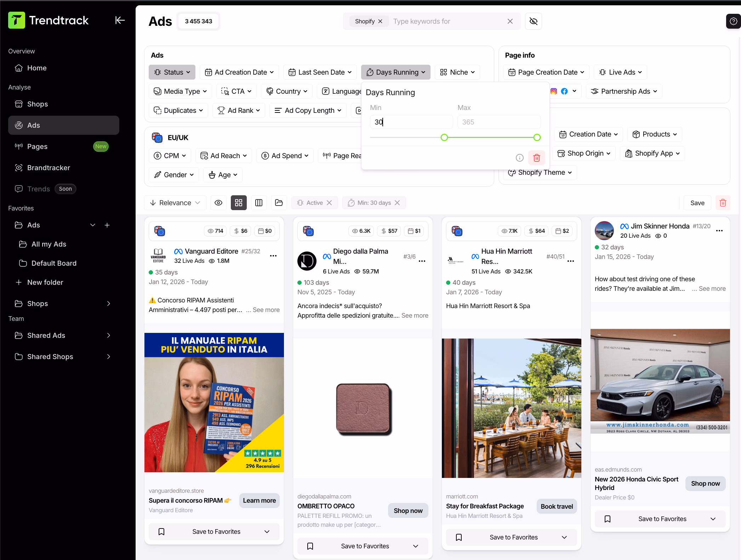
Task: Click the Min input field showing 30
Action: point(411,122)
